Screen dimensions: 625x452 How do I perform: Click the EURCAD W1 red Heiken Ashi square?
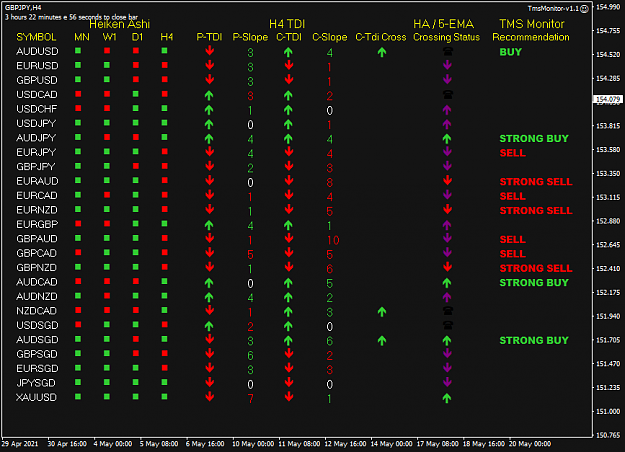[x=107, y=195]
